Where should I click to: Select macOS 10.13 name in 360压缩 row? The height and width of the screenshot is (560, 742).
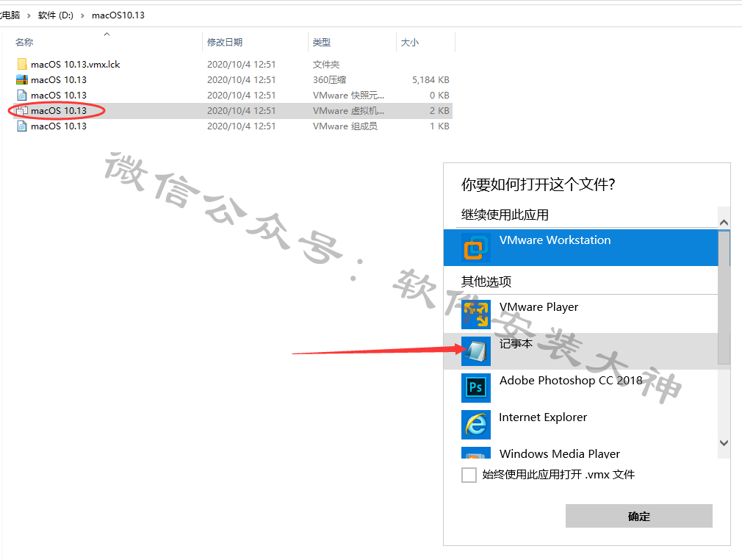pos(59,79)
